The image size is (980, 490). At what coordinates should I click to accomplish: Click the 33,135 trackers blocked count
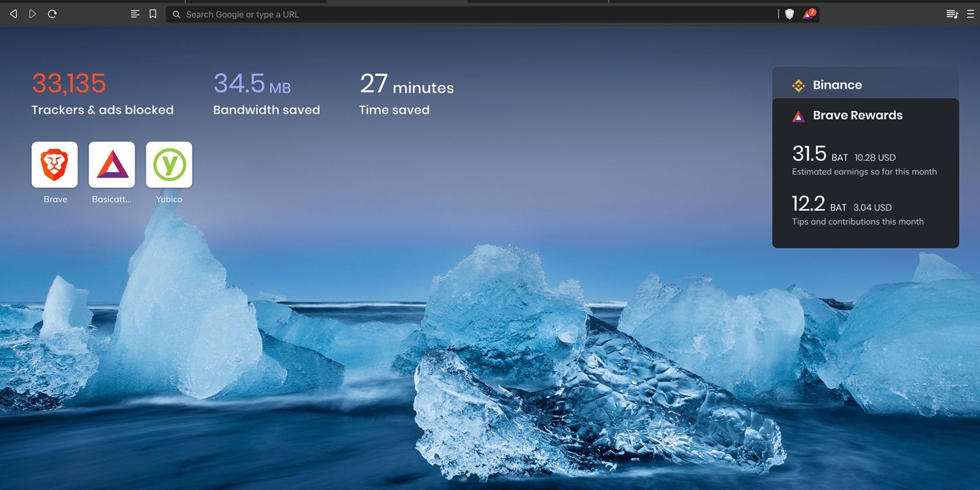pyautogui.click(x=69, y=83)
